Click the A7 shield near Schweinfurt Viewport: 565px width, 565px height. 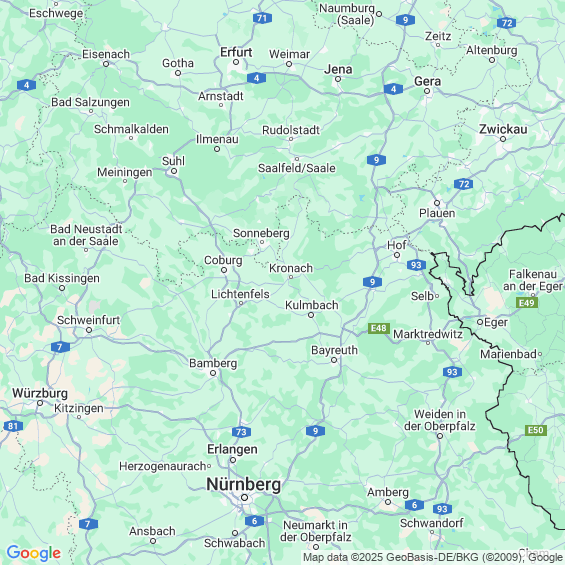pos(60,347)
